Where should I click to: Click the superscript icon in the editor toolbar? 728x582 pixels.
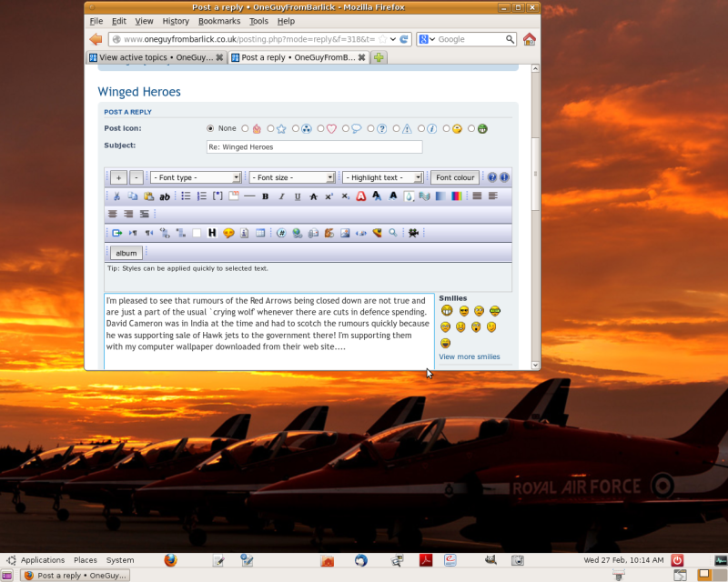tap(329, 196)
